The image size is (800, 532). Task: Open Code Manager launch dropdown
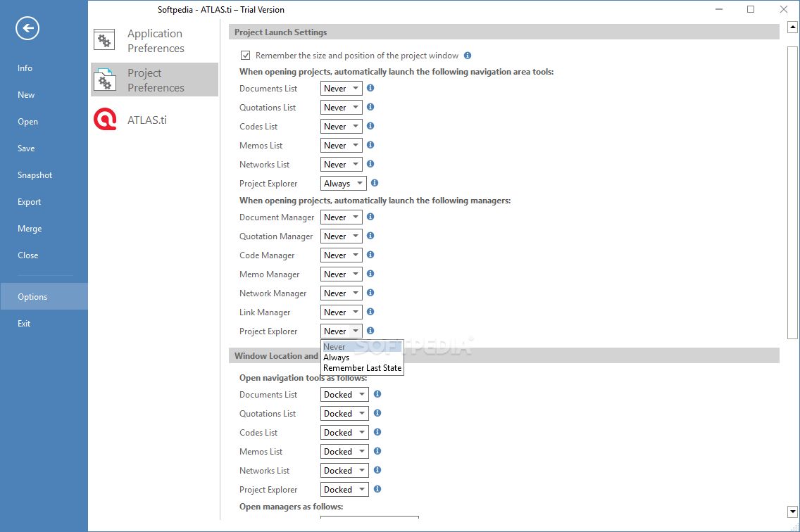(342, 255)
